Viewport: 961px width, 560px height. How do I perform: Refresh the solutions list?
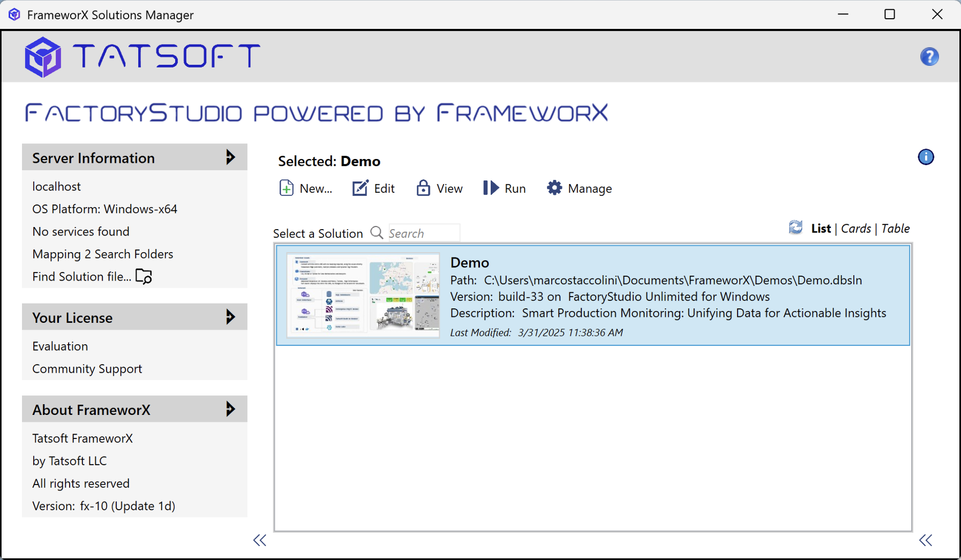[795, 228]
